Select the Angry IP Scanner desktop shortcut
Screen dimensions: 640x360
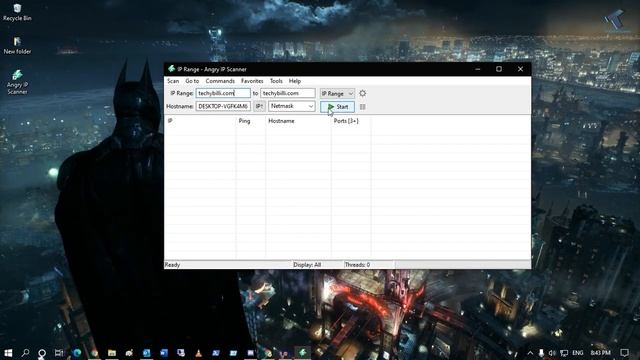pos(17,82)
